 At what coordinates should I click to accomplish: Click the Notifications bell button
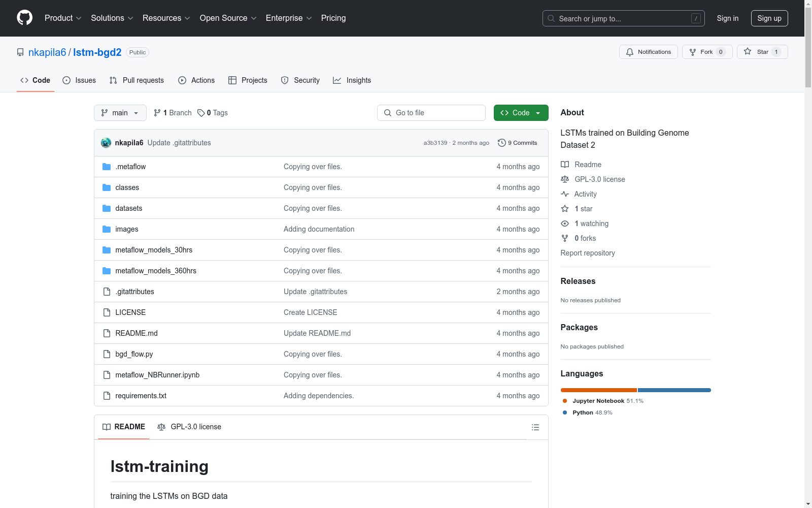tap(648, 52)
